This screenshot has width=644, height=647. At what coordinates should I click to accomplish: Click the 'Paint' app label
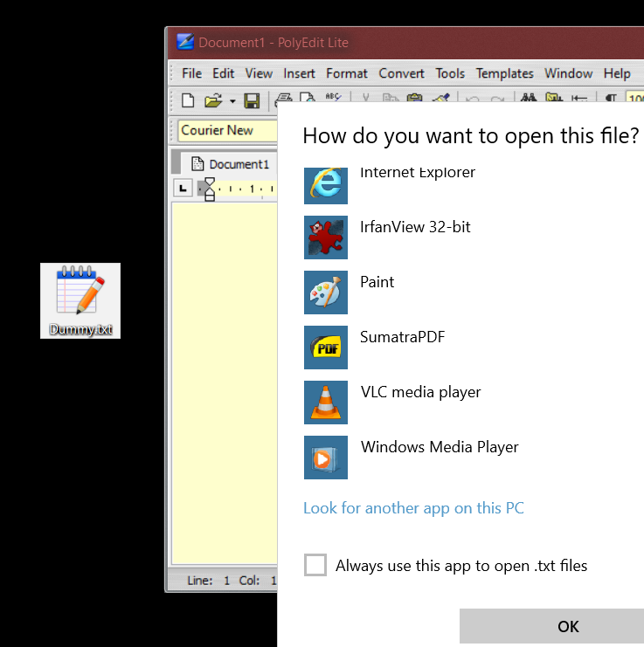[377, 282]
